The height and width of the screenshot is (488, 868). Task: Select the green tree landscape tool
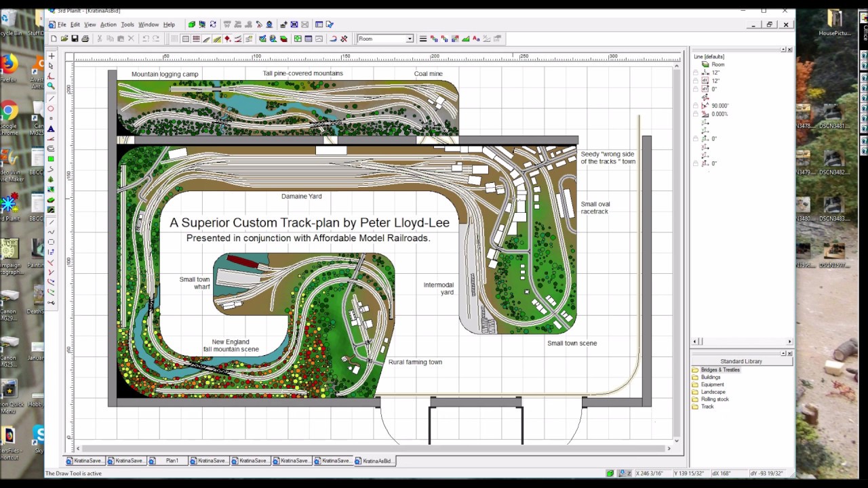(x=51, y=179)
